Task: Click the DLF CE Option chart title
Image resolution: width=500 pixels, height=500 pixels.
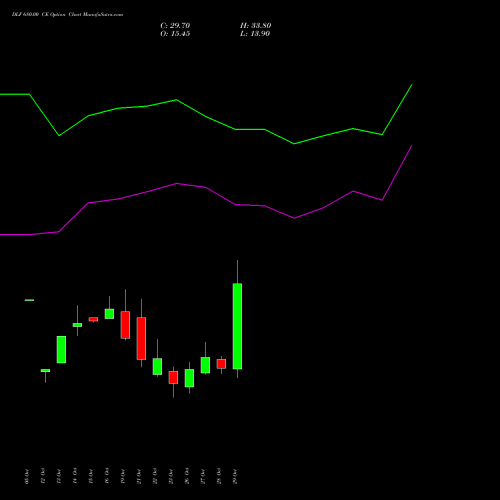Action: tap(67, 15)
